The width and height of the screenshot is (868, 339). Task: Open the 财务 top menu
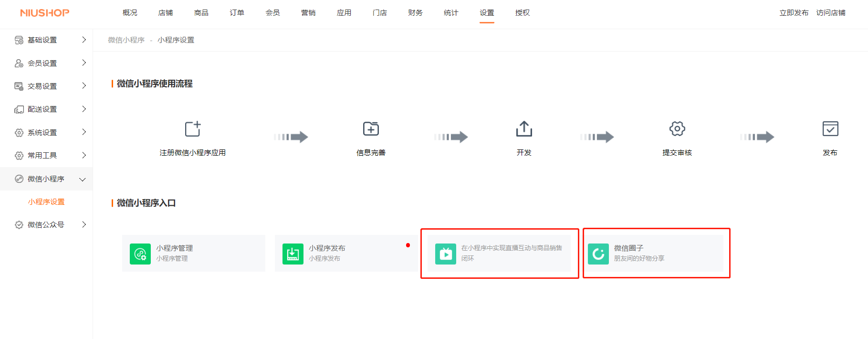point(415,13)
